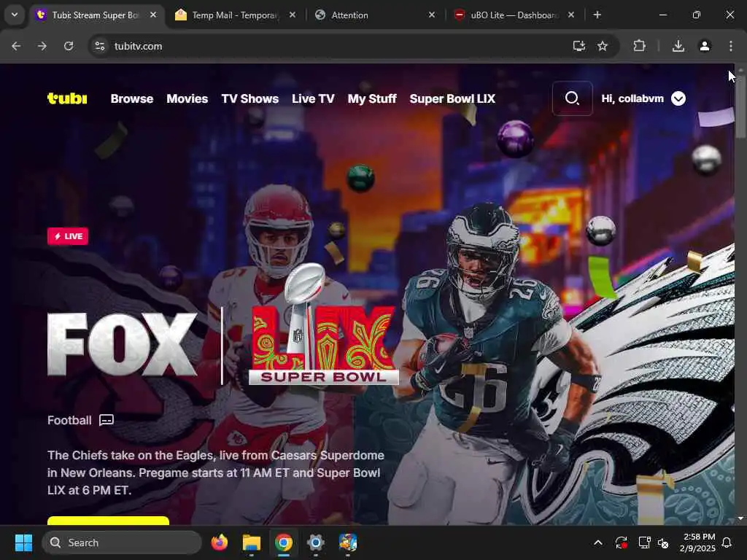The height and width of the screenshot is (560, 747).
Task: Click the closed captions icon next to Football
Action: 107,420
